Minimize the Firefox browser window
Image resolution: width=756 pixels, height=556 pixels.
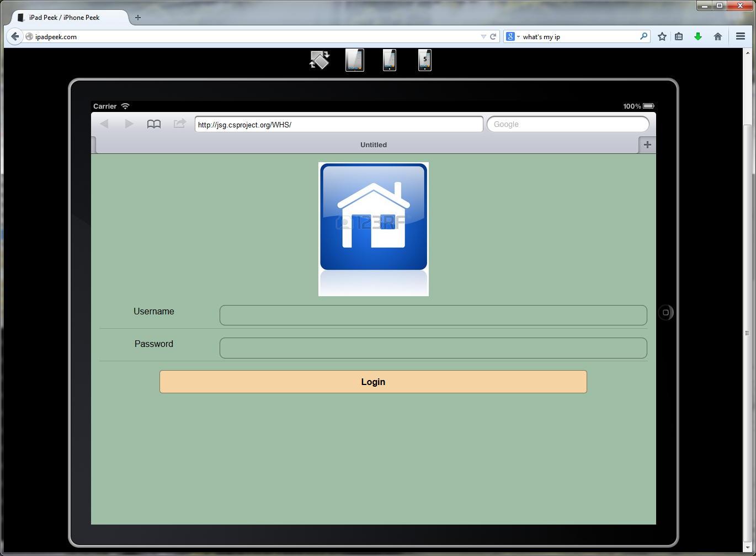705,6
